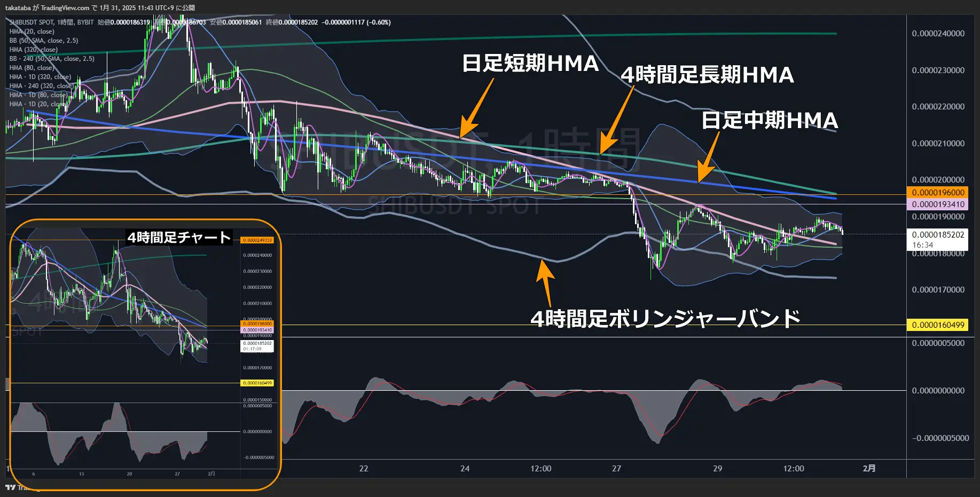Viewport: 980px width, 497px height.
Task: Click the 22 date label on time axis
Action: [364, 469]
